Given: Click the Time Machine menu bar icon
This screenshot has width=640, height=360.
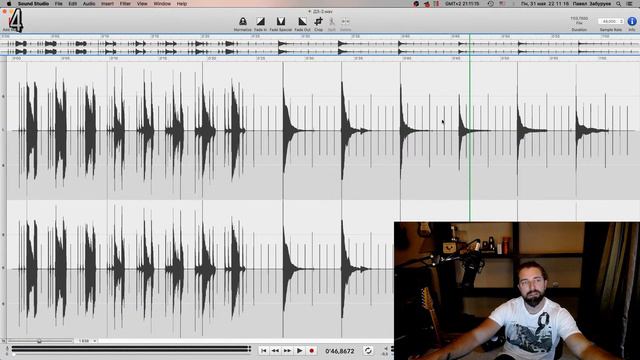Looking at the screenshot, I should 491,4.
